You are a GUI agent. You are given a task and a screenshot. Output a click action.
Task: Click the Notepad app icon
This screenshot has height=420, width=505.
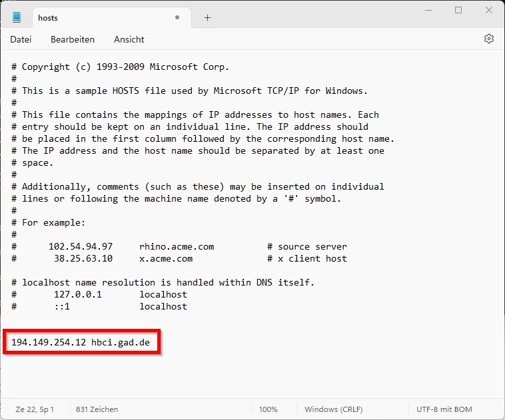click(17, 17)
